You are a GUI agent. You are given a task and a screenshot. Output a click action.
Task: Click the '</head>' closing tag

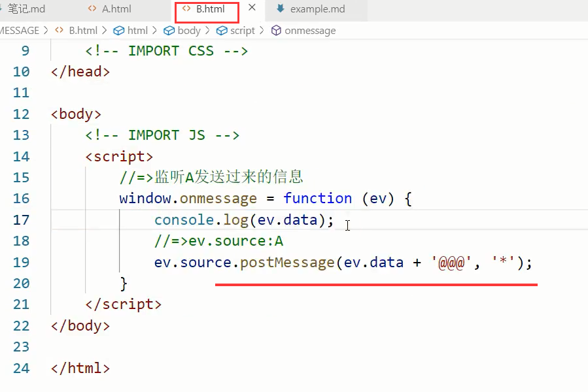click(x=80, y=72)
